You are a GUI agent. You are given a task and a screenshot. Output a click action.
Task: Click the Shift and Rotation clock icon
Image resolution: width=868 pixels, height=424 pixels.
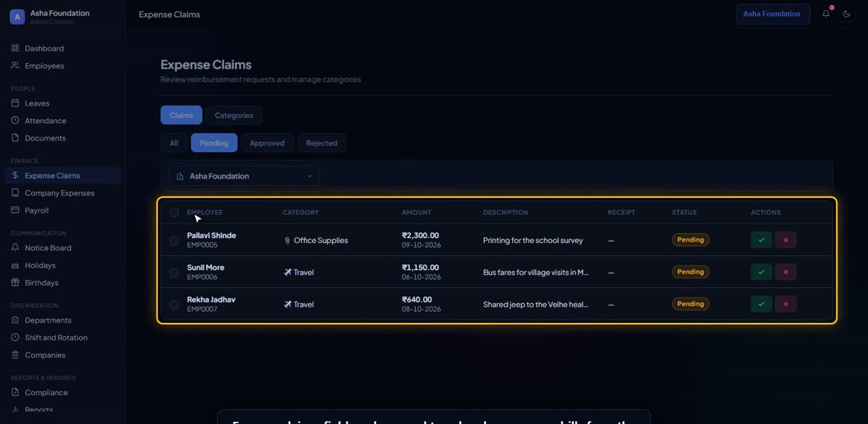tap(15, 338)
